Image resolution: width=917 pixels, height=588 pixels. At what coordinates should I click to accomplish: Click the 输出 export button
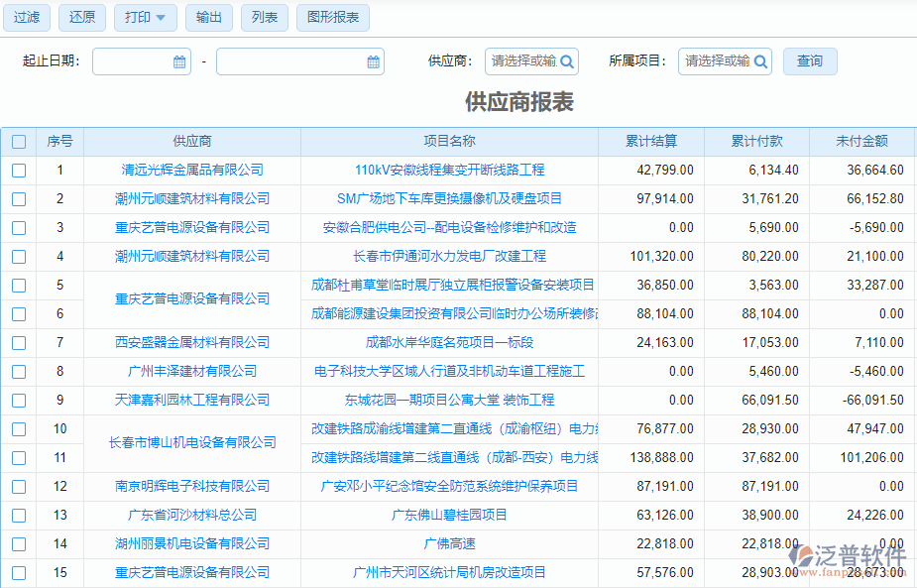tap(209, 17)
